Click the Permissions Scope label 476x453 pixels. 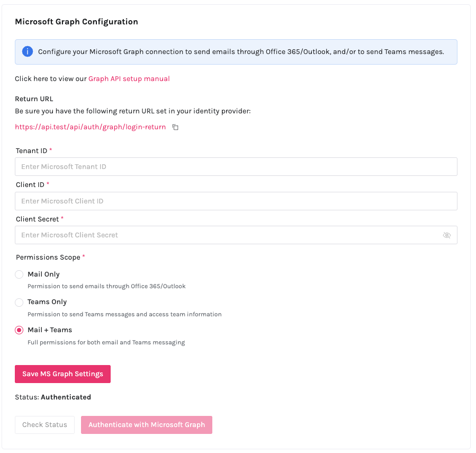pos(48,257)
